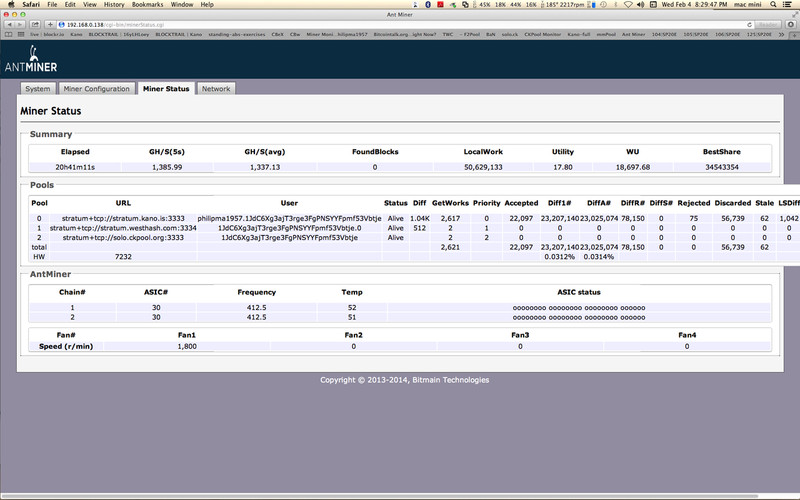Click the AntMiner logo
The height and width of the screenshot is (500, 800).
coord(31,59)
